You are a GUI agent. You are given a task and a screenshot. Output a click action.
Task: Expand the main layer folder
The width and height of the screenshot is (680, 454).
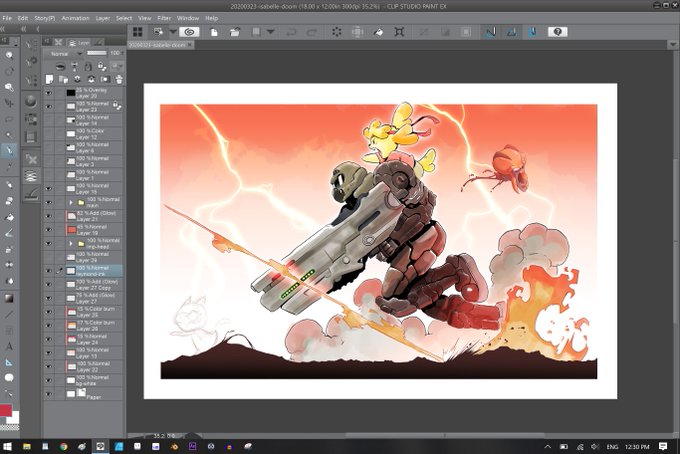[x=71, y=203]
